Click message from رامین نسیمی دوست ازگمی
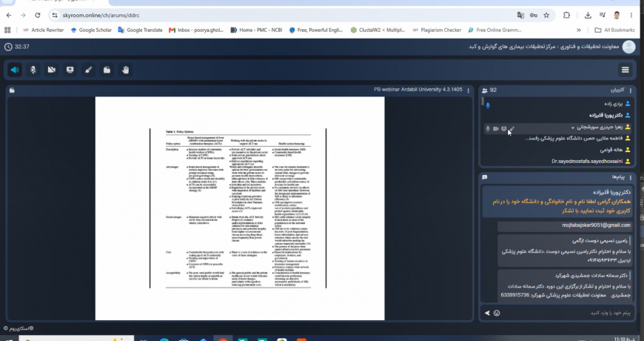This screenshot has height=341, width=644. coord(564,251)
